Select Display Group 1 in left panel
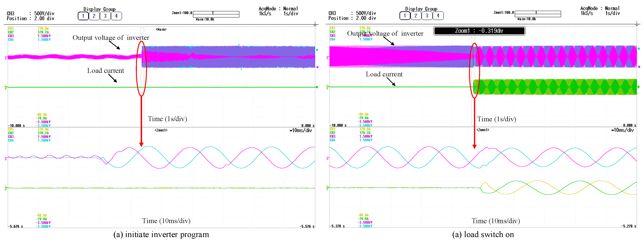The width and height of the screenshot is (644, 244). point(83,16)
